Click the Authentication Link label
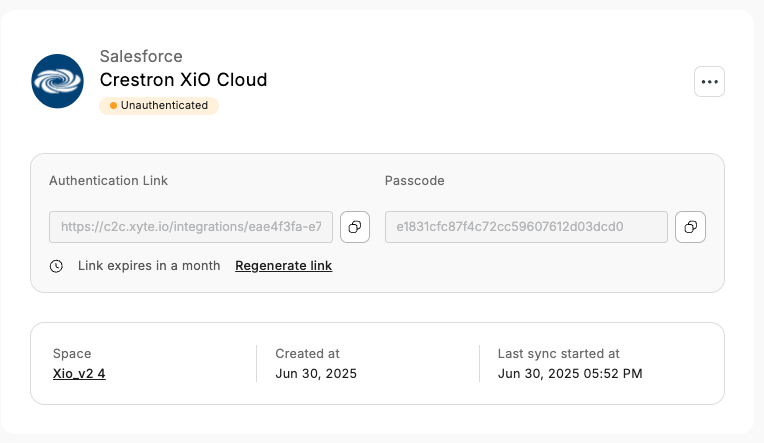 pyautogui.click(x=108, y=180)
